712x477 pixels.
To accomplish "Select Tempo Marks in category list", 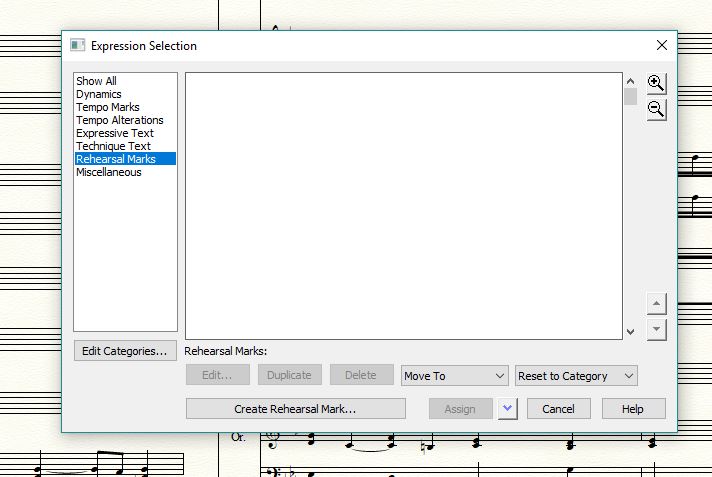I will [x=107, y=107].
